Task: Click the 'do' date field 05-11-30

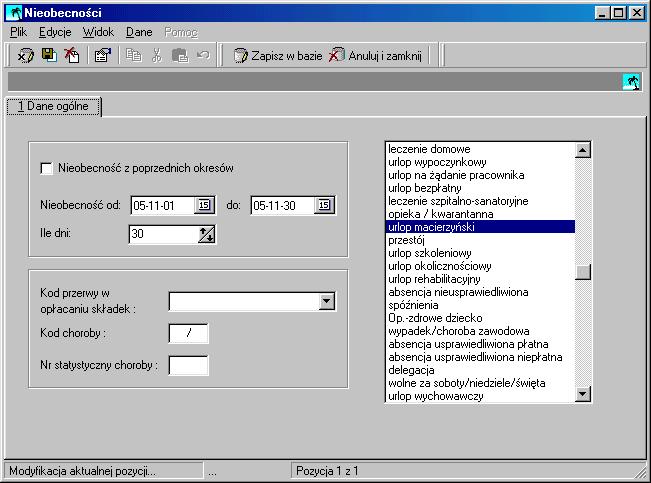Action: [x=283, y=206]
